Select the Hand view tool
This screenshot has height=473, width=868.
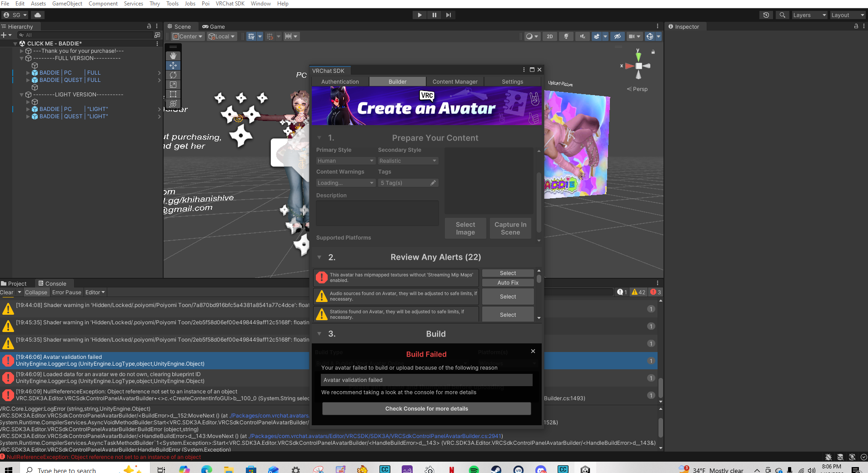click(x=173, y=55)
